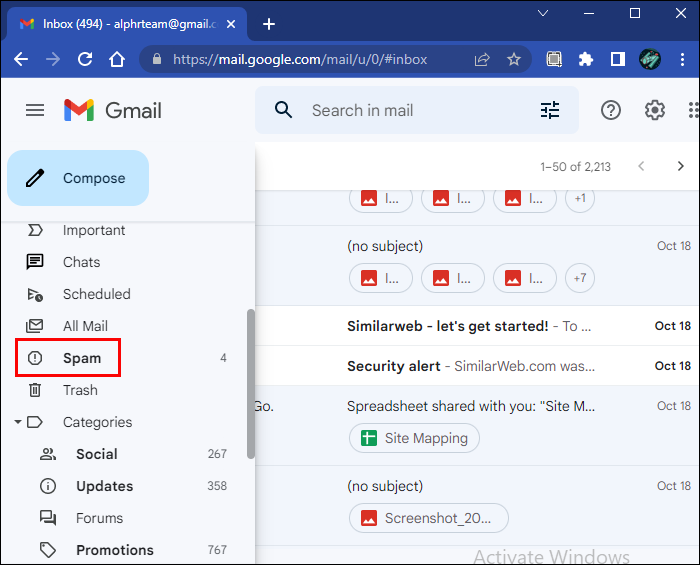Open Gmail Settings gear
The height and width of the screenshot is (565, 700).
pos(654,110)
